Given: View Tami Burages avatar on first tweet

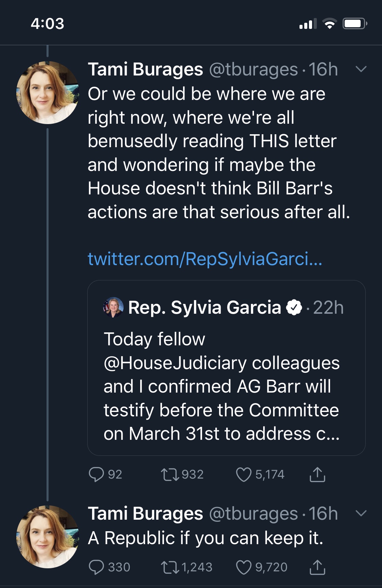Looking at the screenshot, I should [48, 92].
